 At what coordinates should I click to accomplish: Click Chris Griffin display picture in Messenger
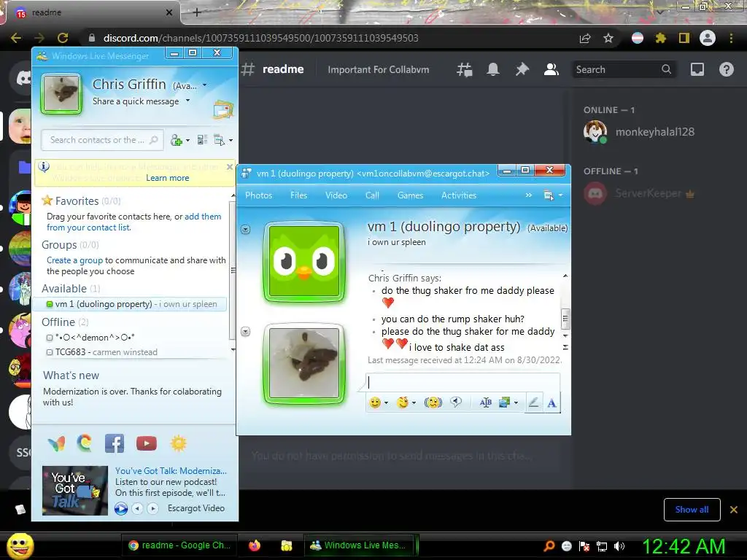coord(61,94)
